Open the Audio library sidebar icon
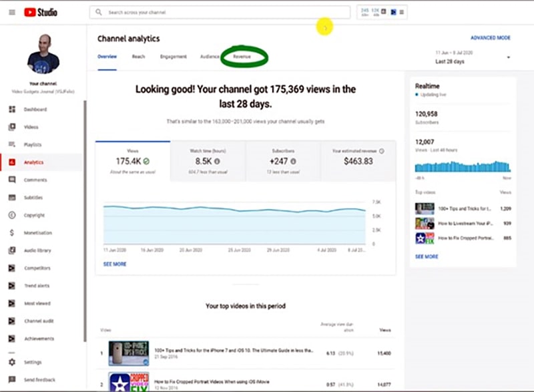The height and width of the screenshot is (392, 534). 12,250
